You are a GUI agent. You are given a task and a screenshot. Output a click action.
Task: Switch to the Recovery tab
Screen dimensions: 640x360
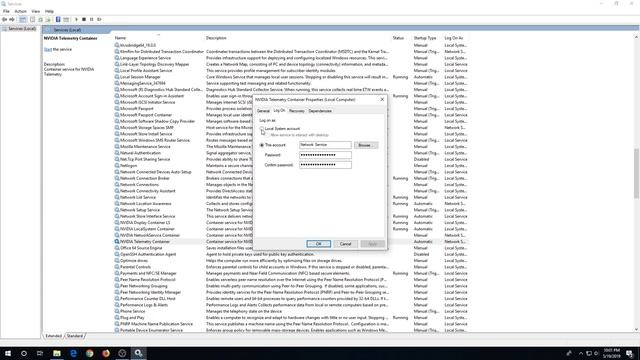[297, 111]
